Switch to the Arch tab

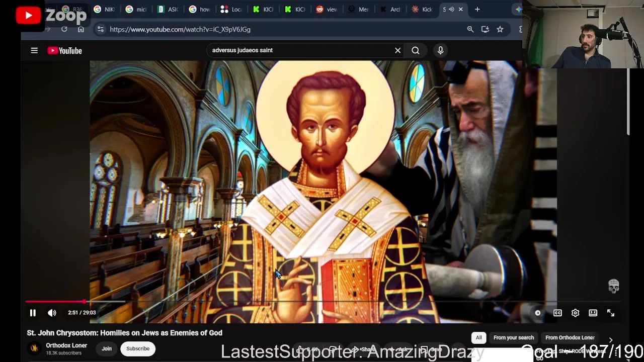(x=390, y=9)
